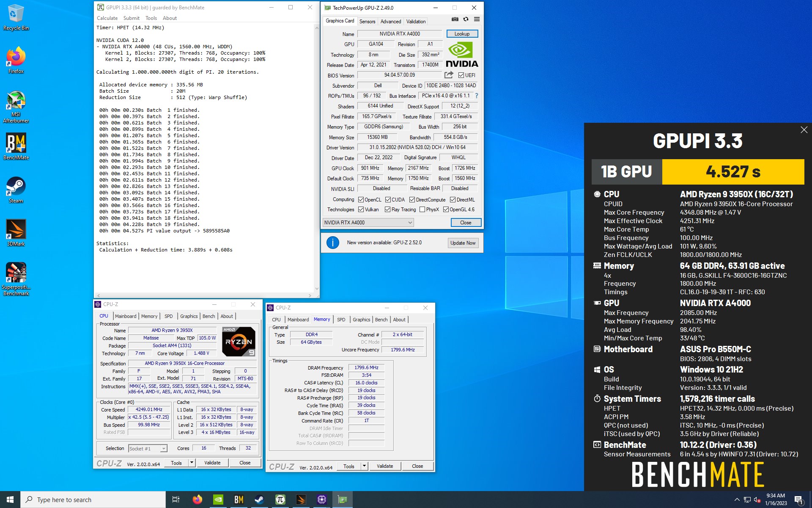The height and width of the screenshot is (508, 812).
Task: Click the Bus Interface question mark help
Action: click(477, 96)
